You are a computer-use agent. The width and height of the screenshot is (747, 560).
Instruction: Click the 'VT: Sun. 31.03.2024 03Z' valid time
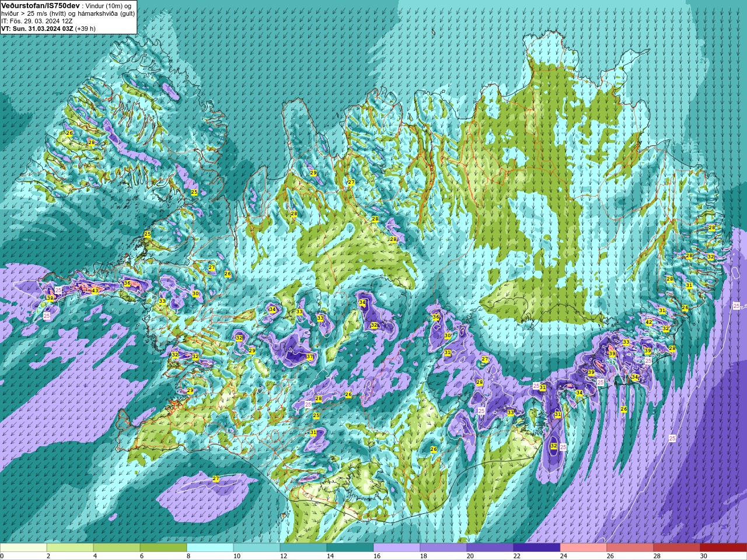(x=37, y=28)
